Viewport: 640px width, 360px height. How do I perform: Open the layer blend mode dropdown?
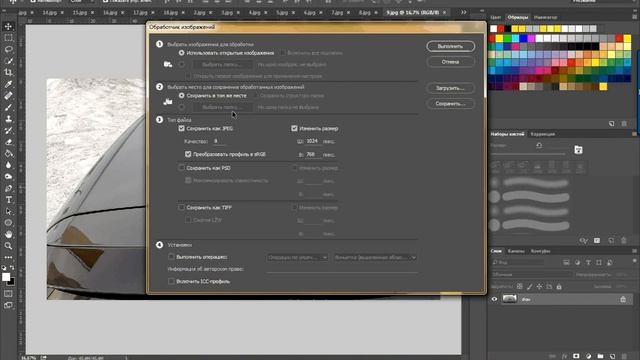(x=532, y=275)
